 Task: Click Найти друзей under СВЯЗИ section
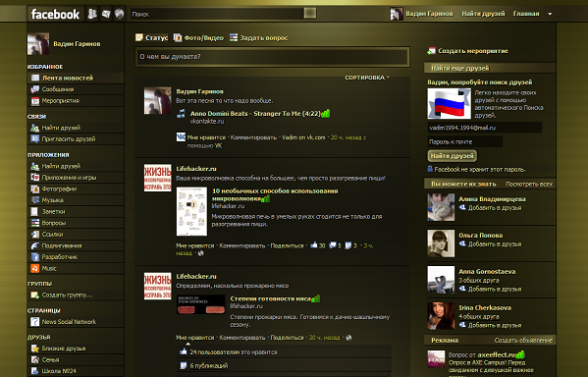tap(76, 128)
